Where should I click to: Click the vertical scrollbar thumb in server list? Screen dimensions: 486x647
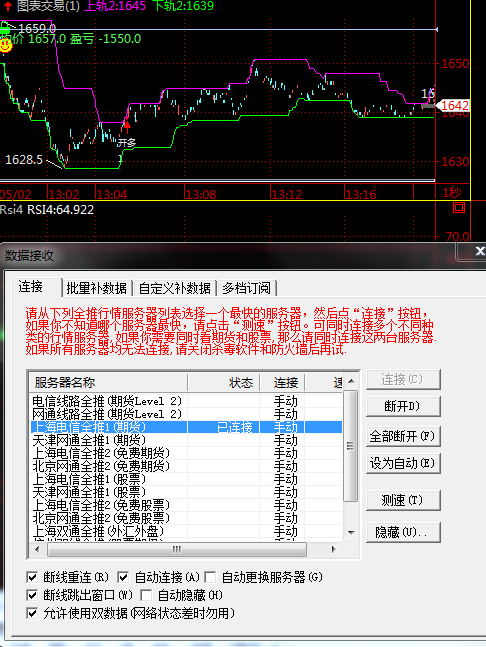[351, 446]
